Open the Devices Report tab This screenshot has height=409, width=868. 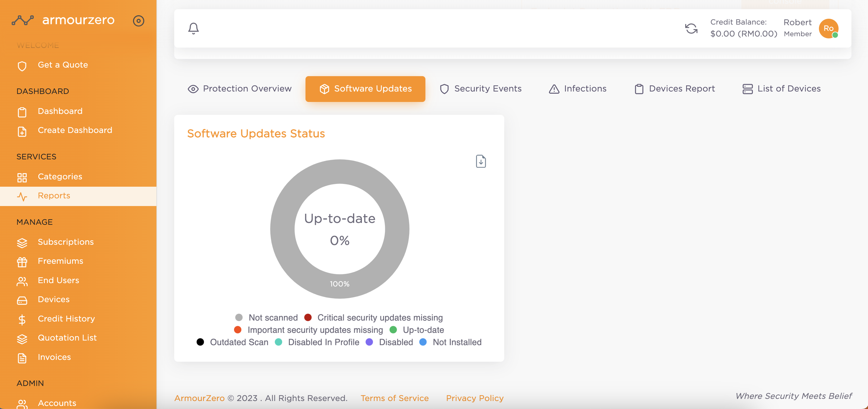674,89
